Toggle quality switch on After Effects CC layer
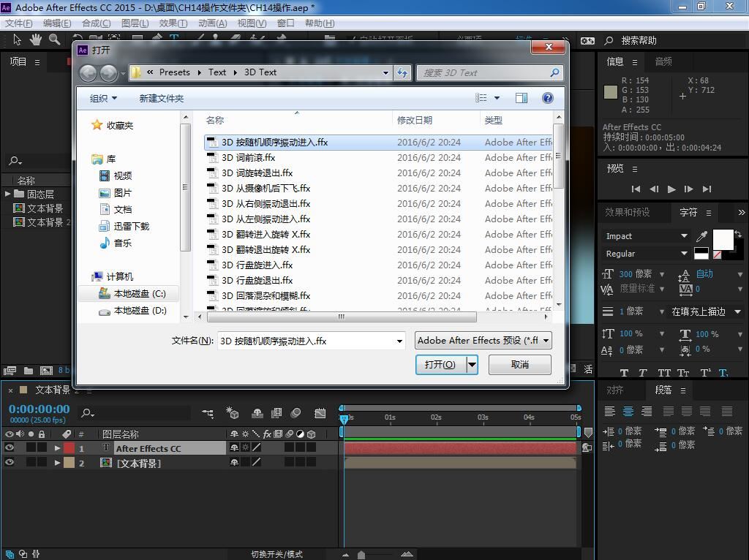The height and width of the screenshot is (560, 749). point(257,448)
